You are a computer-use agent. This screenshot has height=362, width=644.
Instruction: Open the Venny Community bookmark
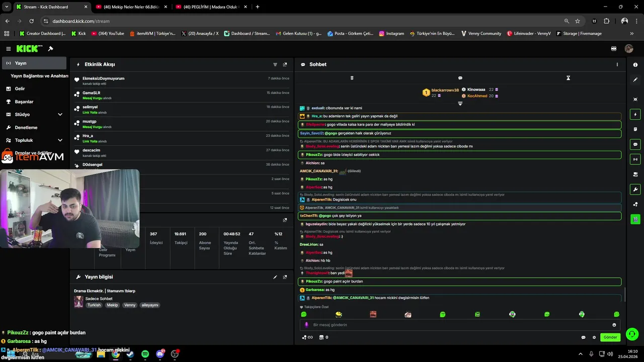[481, 34]
